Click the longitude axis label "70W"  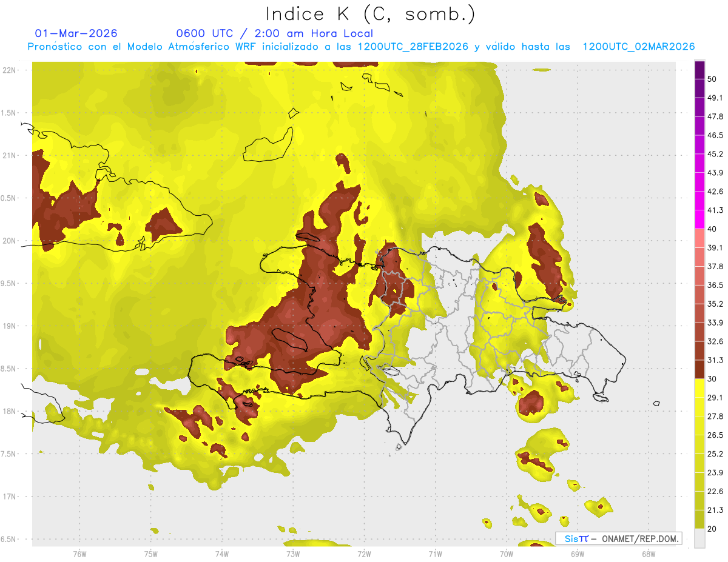[x=507, y=554]
